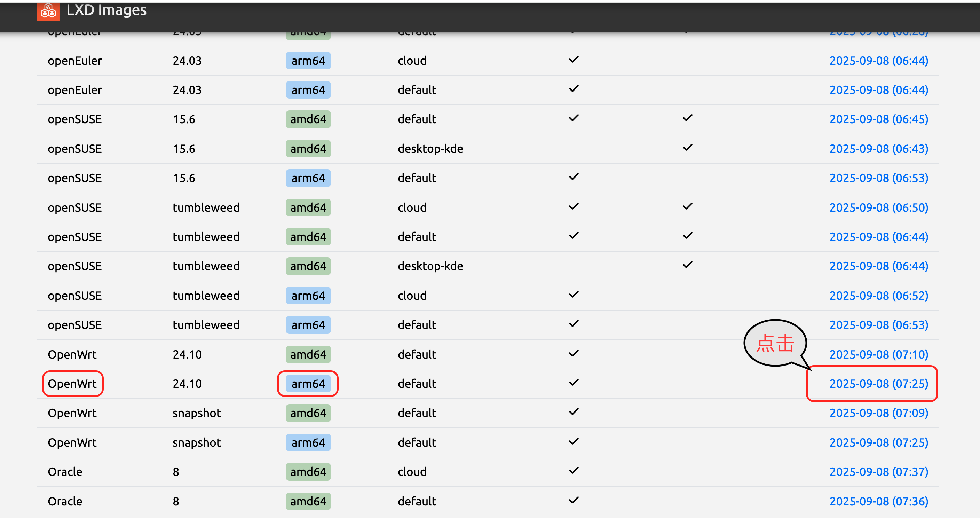The image size is (980, 518).
Task: Click first checkmark in openSUSE 15.6 amd64 default row
Action: pos(573,118)
